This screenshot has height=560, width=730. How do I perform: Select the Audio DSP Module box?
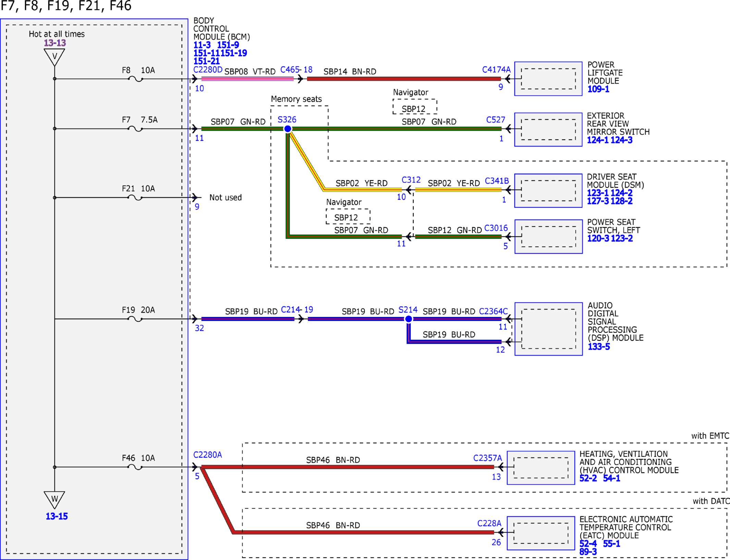tap(548, 329)
